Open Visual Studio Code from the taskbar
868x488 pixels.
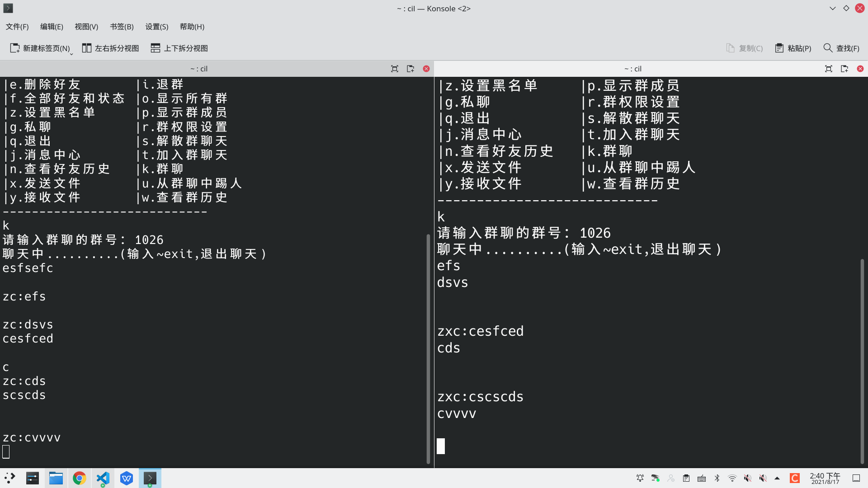tap(103, 478)
